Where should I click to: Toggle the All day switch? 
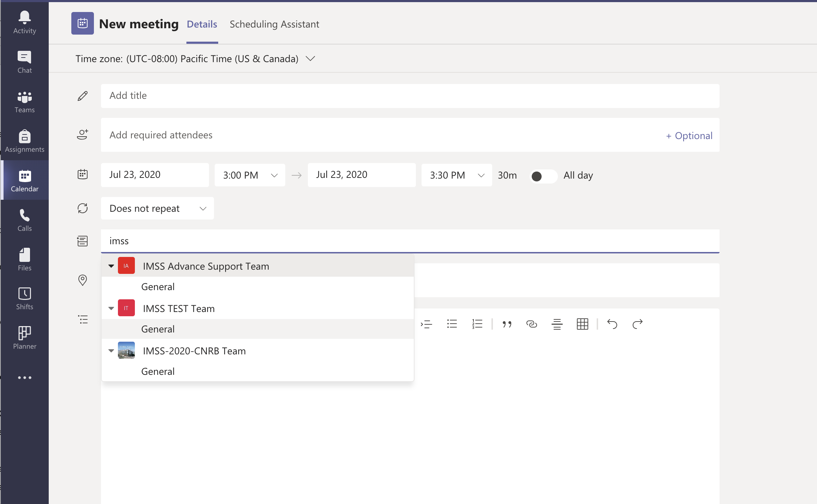(x=543, y=176)
